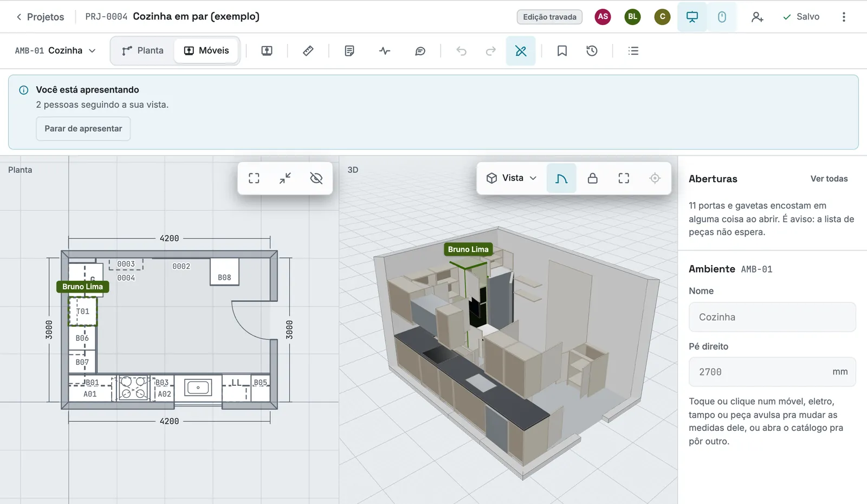Open the parts list icon
This screenshot has height=504, width=867.
pos(633,51)
